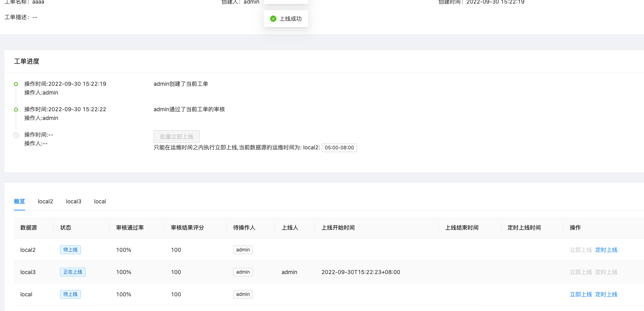Click the 审核通过率 column header

[130, 228]
